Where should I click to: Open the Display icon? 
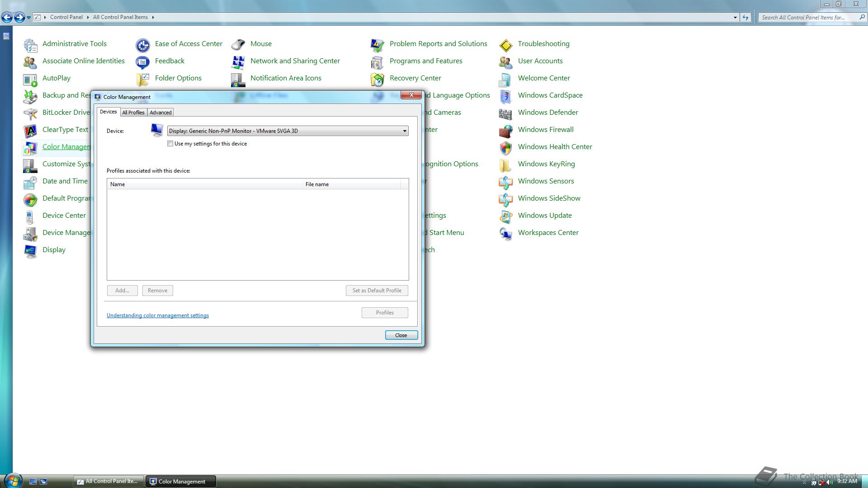point(30,250)
